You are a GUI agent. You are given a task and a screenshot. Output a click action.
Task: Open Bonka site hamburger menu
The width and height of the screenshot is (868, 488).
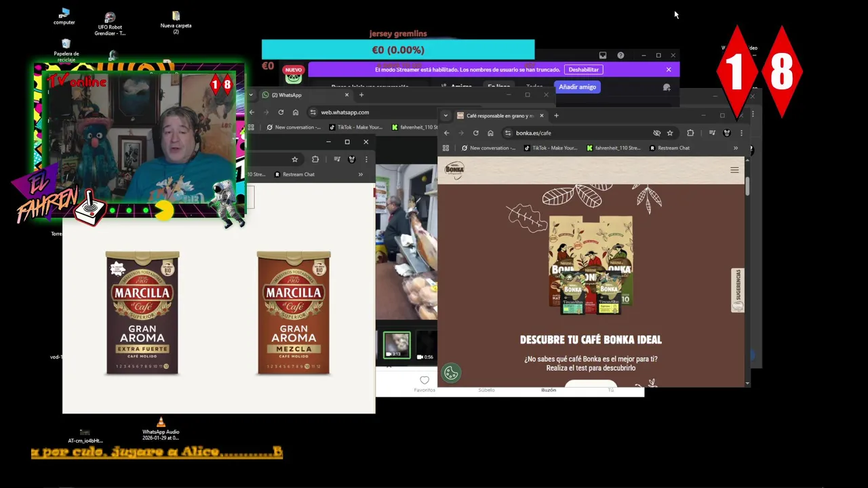(x=734, y=170)
